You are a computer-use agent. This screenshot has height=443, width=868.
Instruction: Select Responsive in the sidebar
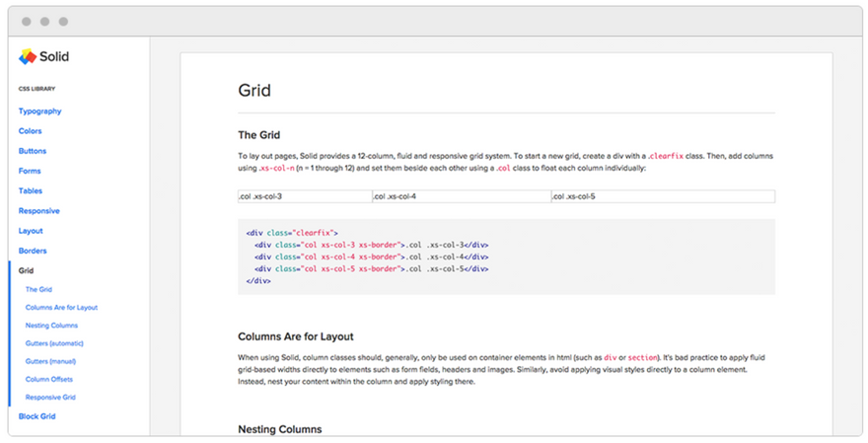(38, 211)
